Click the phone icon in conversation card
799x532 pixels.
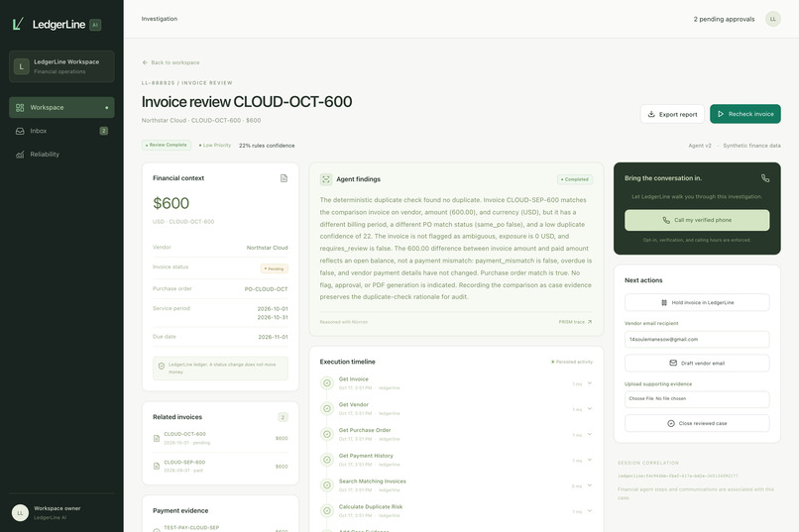click(765, 178)
